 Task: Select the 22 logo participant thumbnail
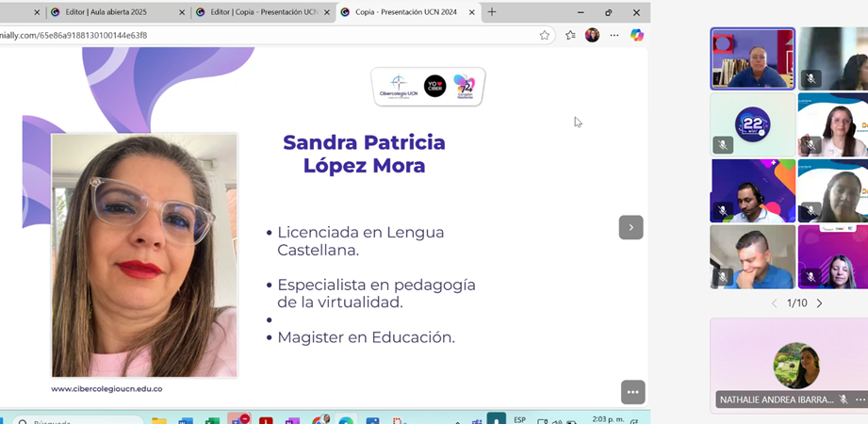(x=752, y=124)
